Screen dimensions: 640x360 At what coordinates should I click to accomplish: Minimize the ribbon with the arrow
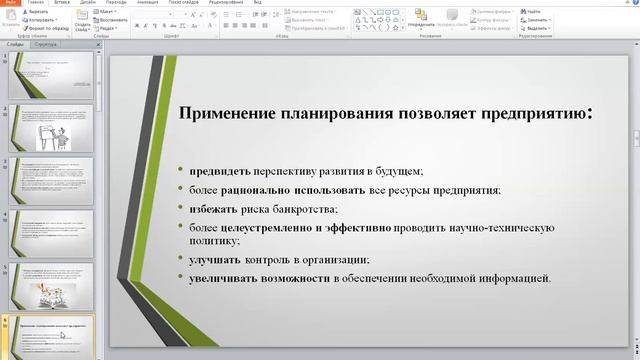pos(628,2)
